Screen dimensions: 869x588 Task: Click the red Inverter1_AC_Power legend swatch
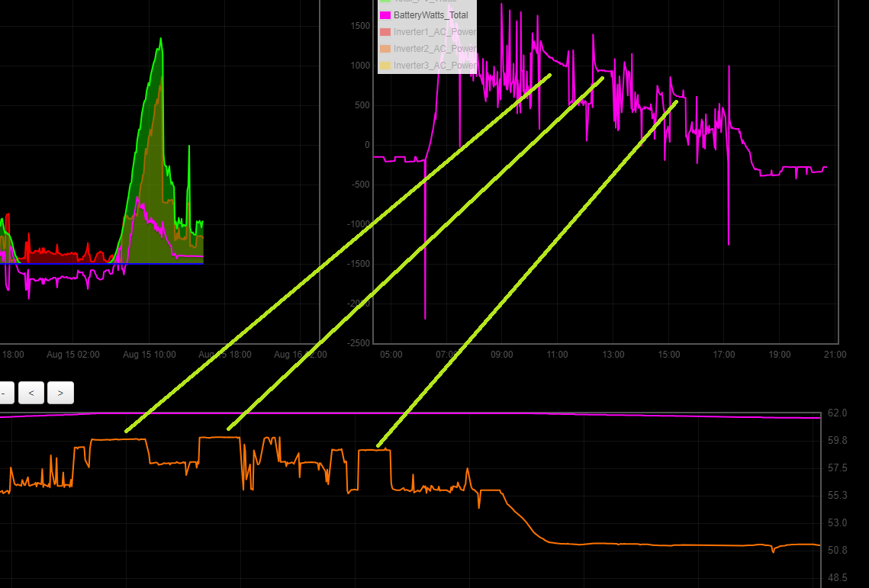[x=385, y=32]
